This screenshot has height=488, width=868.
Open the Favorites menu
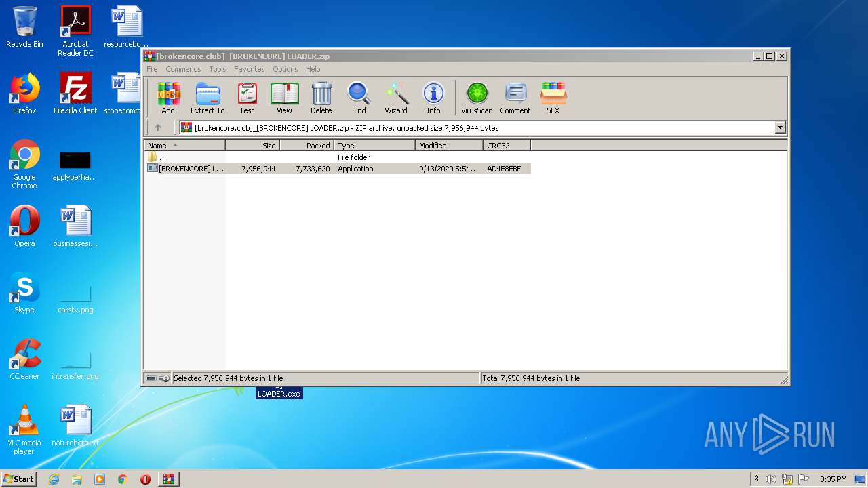tap(250, 69)
